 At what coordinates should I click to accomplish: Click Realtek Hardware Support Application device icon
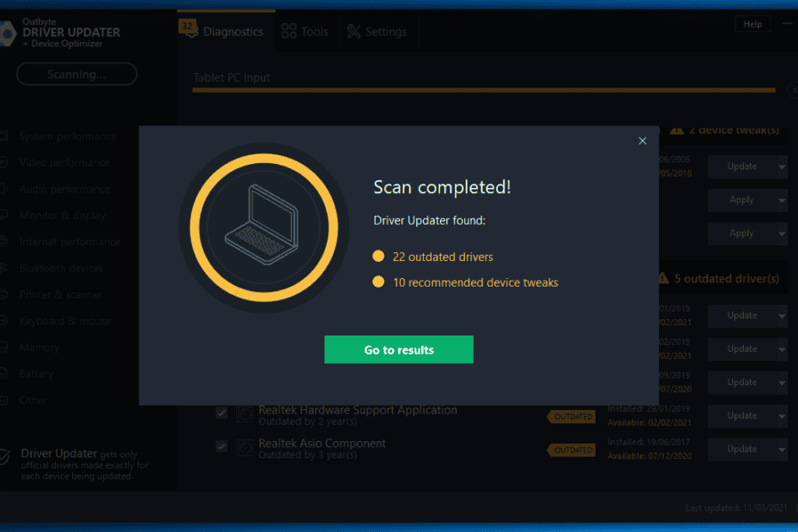tap(245, 414)
